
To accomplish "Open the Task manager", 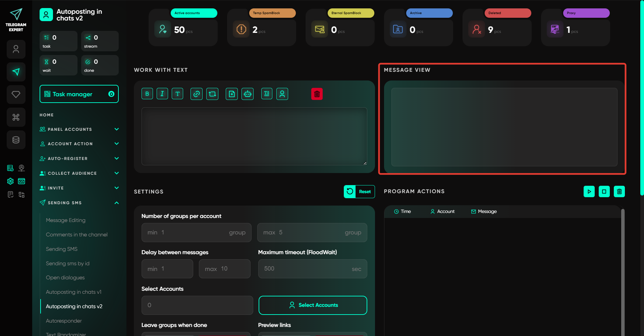I will coord(79,94).
